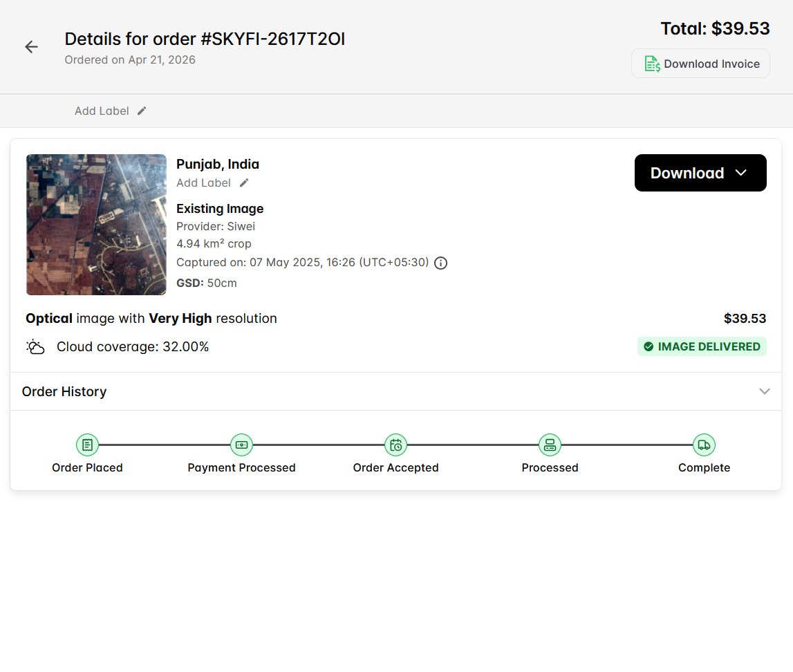The width and height of the screenshot is (793, 672).
Task: Click 'Optical image with Very High resolution' text
Action: click(151, 319)
